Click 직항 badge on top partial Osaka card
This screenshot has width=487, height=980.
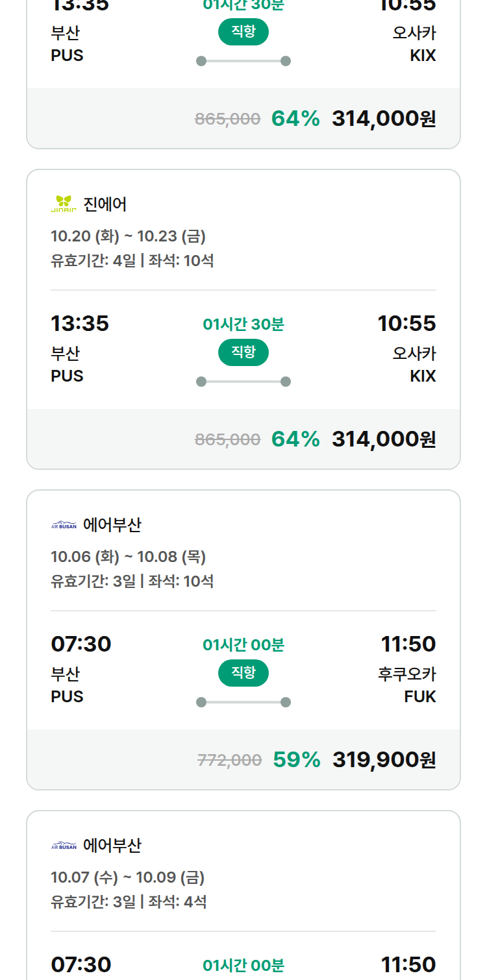click(x=243, y=32)
